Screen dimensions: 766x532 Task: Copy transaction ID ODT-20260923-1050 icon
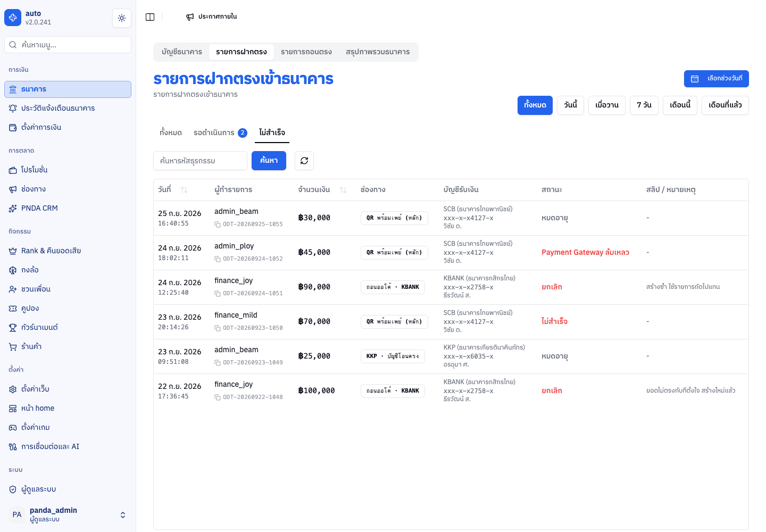tap(218, 328)
